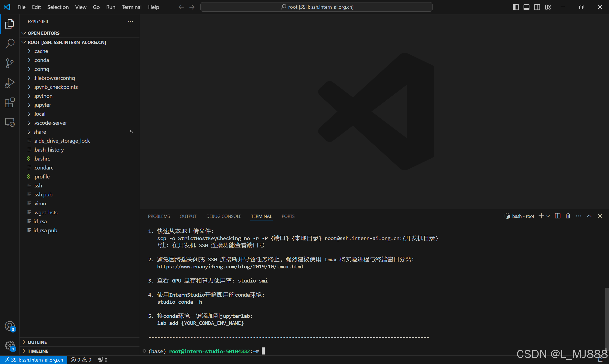Open the Extensions view

coord(10,102)
